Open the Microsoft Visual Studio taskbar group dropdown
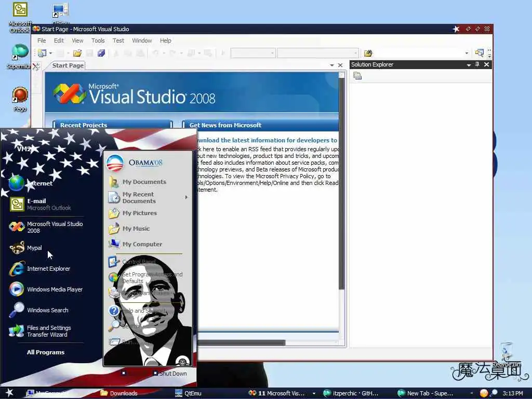Image resolution: width=532 pixels, height=399 pixels. tap(314, 394)
